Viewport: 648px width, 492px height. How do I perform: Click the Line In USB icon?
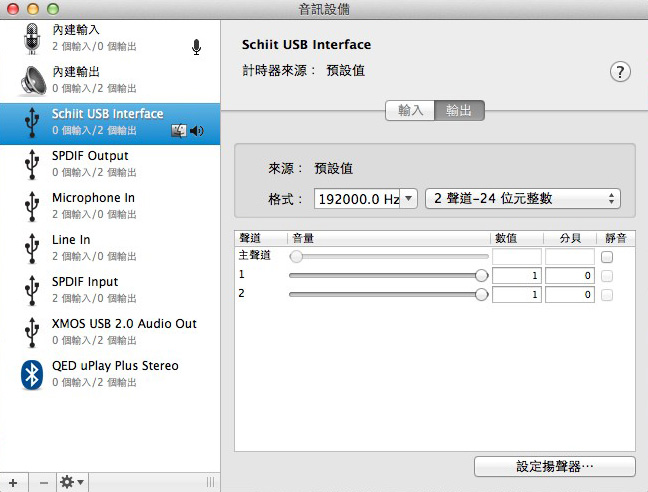tap(32, 248)
